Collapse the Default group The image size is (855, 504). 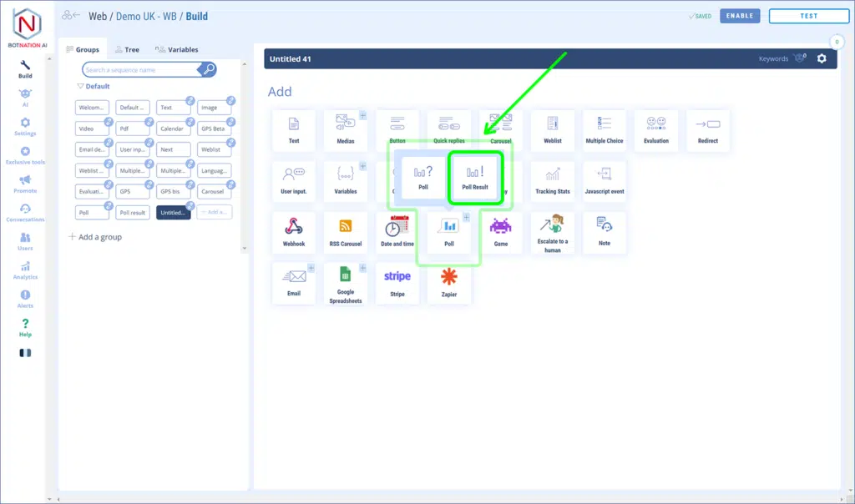click(80, 87)
